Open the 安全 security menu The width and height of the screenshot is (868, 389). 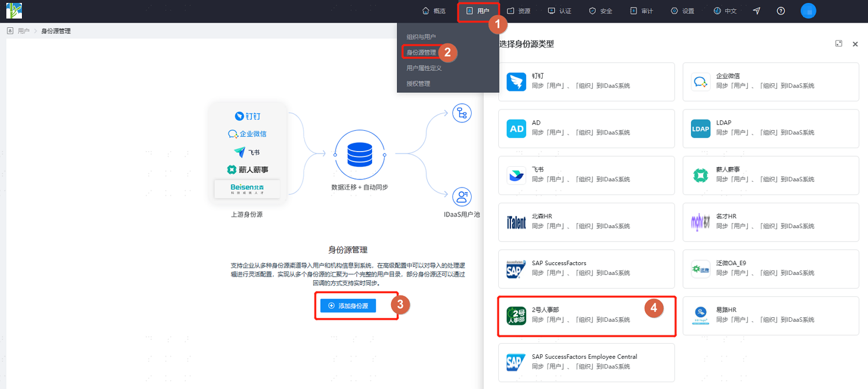[x=601, y=11]
